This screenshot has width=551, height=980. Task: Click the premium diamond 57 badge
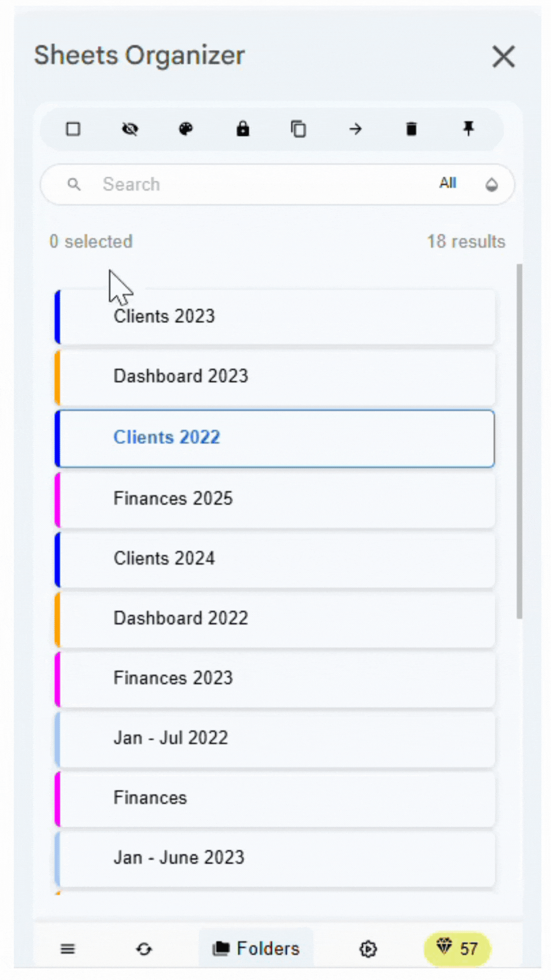pos(457,949)
